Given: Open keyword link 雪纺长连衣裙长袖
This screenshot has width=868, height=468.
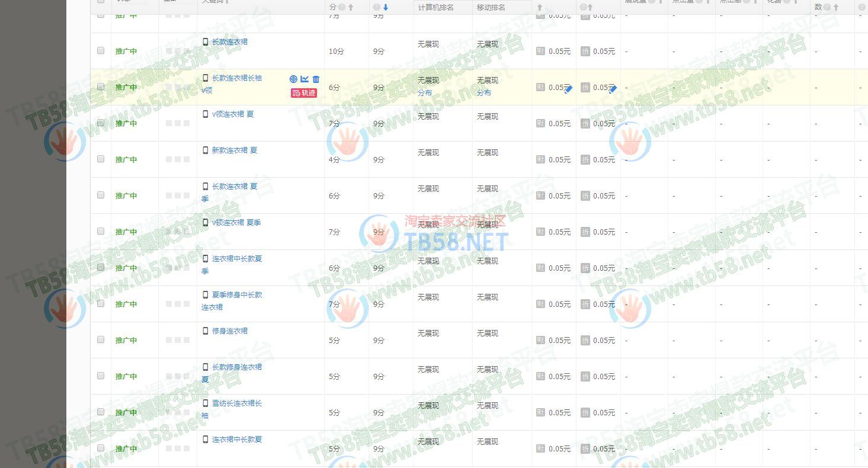Looking at the screenshot, I should click(x=232, y=409).
